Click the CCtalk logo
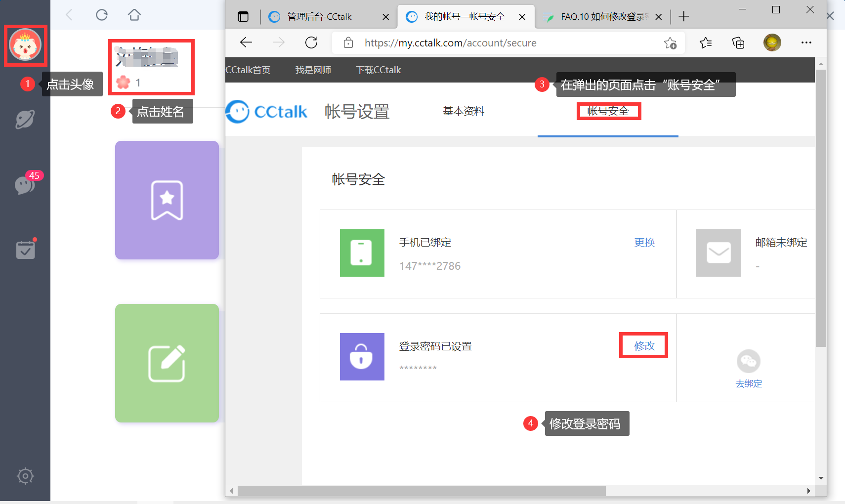The width and height of the screenshot is (845, 504). click(267, 112)
